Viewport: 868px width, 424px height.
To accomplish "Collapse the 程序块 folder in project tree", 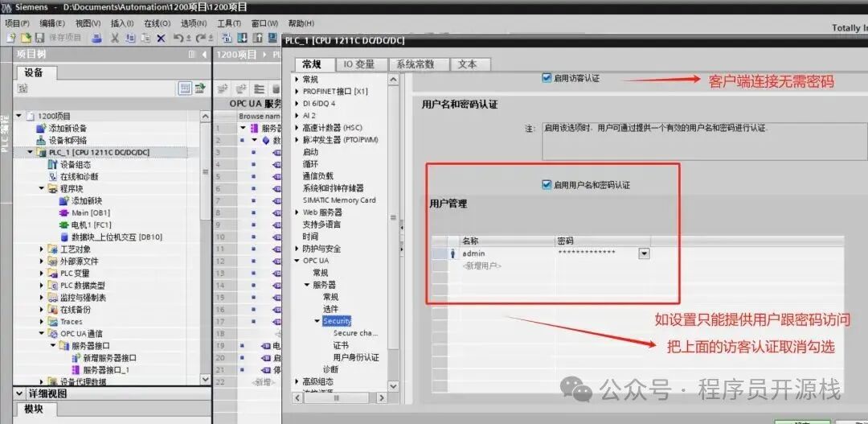I will point(43,189).
